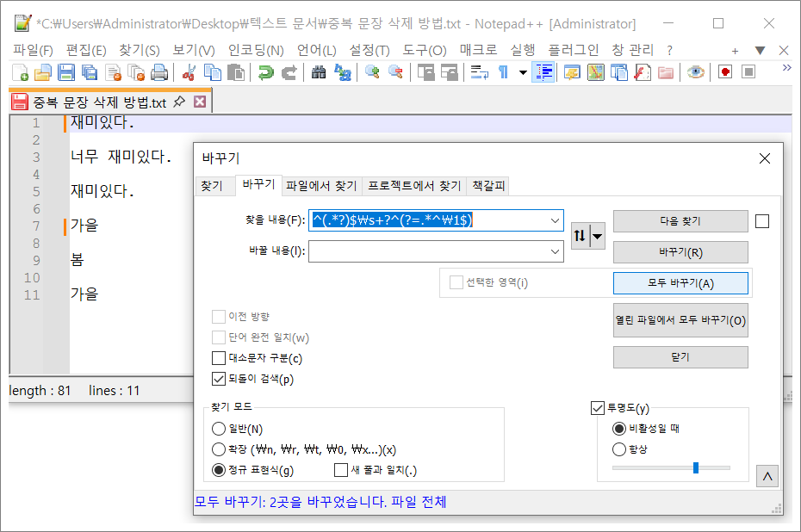Open Replace with the toolbar replace icon
The height and width of the screenshot is (532, 801).
[x=342, y=72]
